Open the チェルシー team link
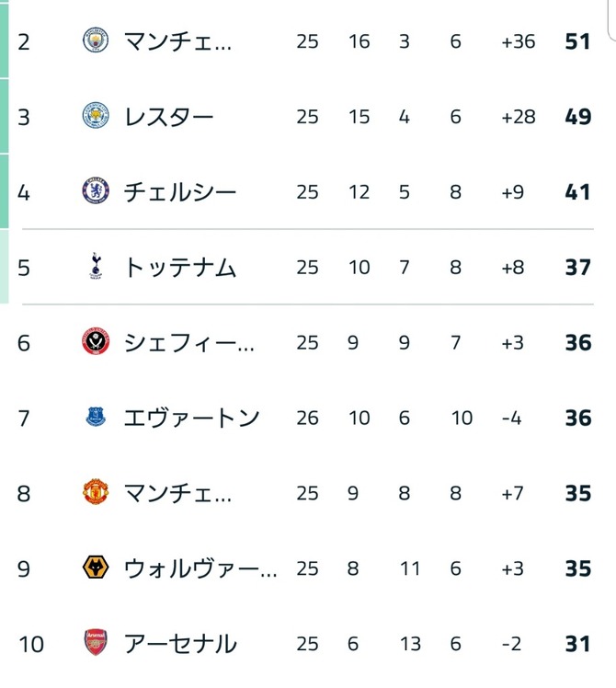This screenshot has height=688, width=616. point(180,192)
